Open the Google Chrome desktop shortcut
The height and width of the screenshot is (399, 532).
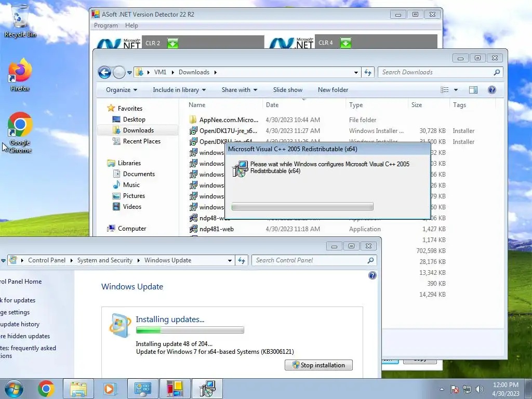tap(20, 132)
